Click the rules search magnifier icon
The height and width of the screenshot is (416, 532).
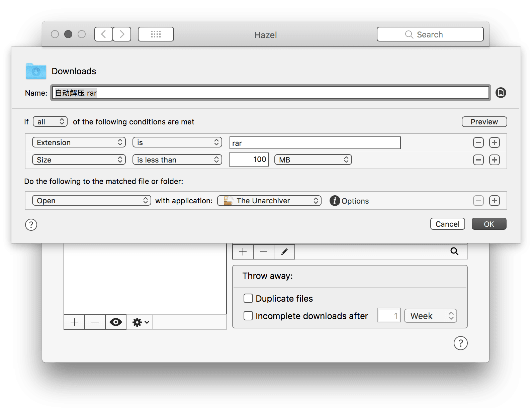pyautogui.click(x=454, y=251)
